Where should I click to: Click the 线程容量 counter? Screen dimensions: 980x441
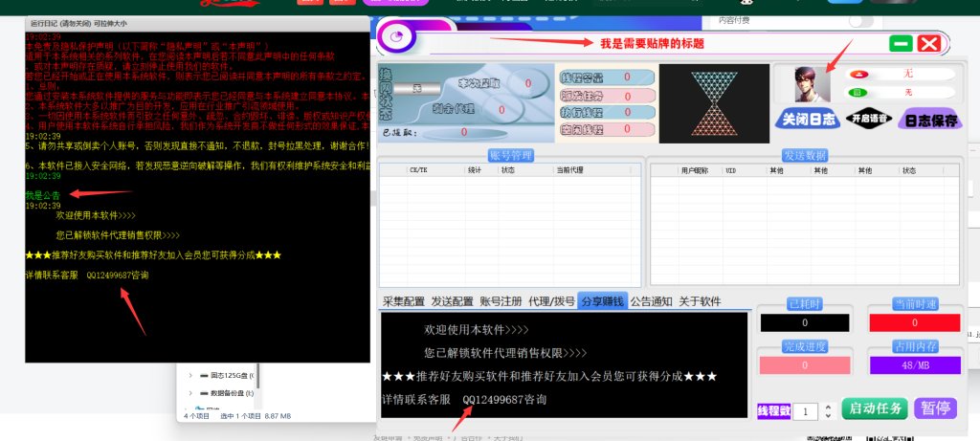pyautogui.click(x=608, y=77)
